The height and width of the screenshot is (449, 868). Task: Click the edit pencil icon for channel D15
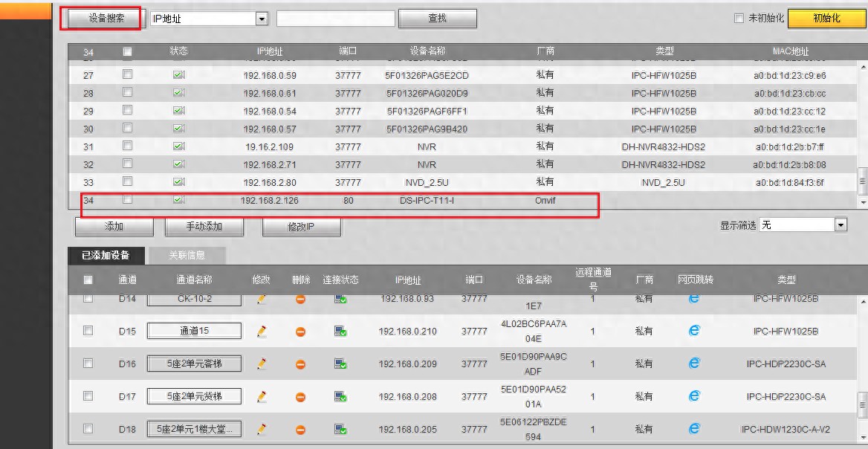[x=262, y=332]
